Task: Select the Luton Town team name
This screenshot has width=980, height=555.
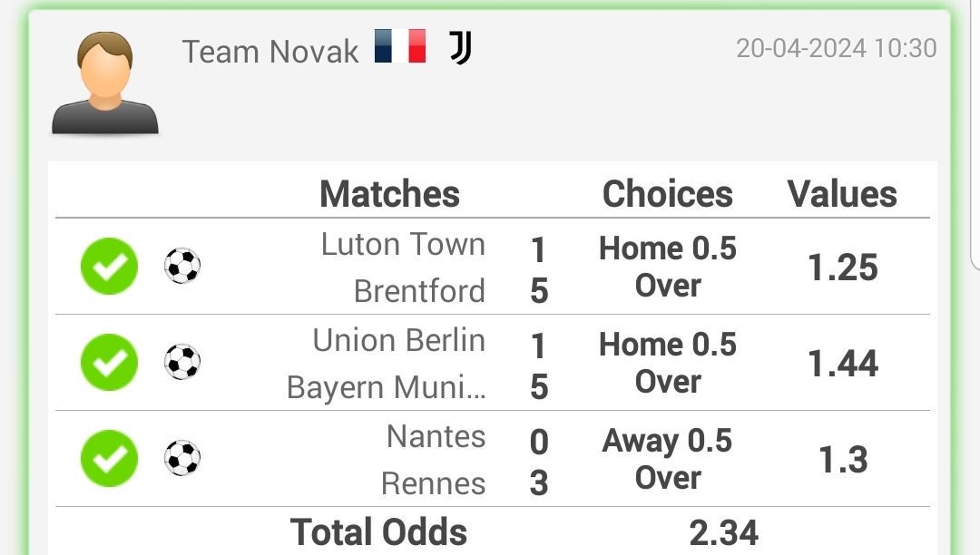Action: (403, 244)
